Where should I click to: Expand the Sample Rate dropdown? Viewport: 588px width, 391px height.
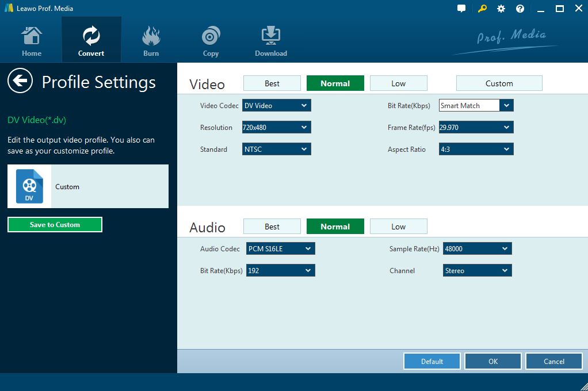[x=477, y=249]
